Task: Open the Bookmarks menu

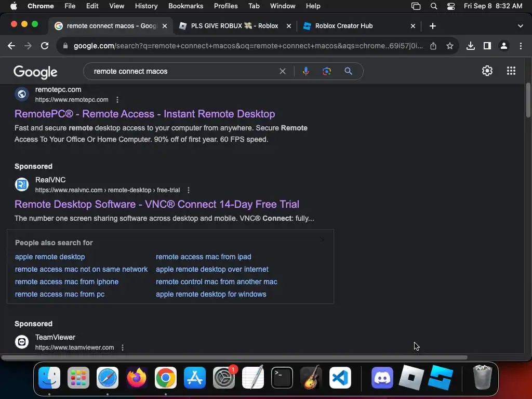Action: [x=185, y=6]
